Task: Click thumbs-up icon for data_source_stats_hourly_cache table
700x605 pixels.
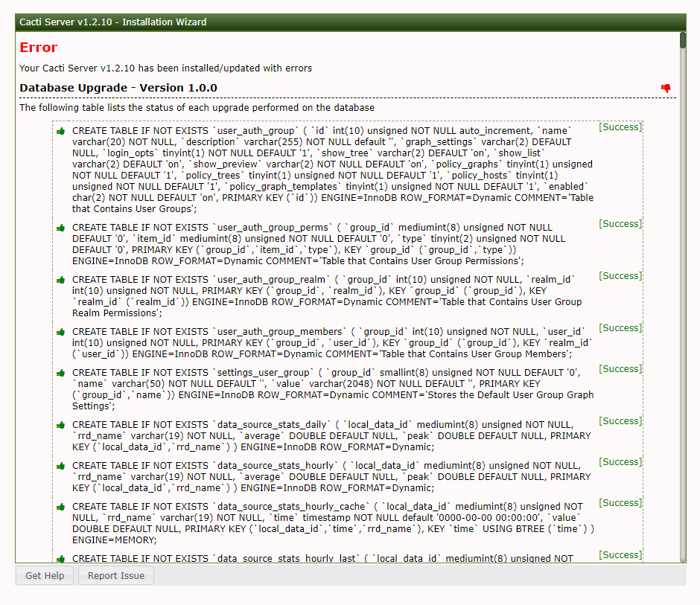Action: point(61,507)
